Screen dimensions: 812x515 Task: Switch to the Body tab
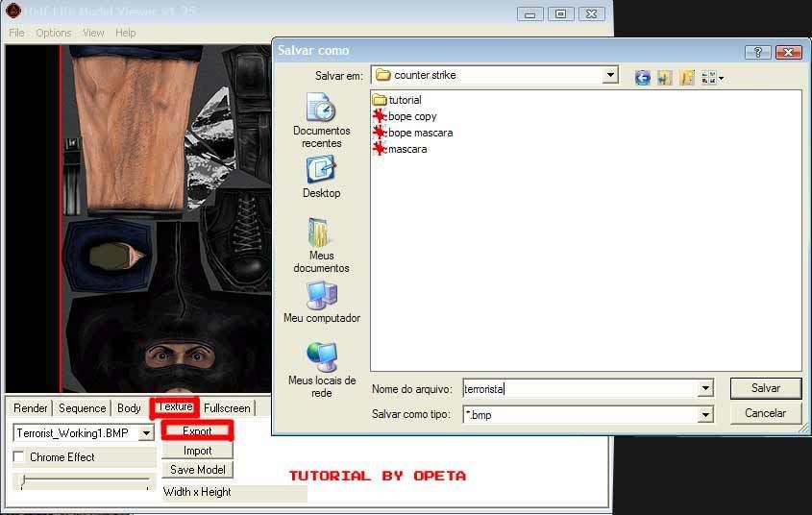pyautogui.click(x=129, y=407)
